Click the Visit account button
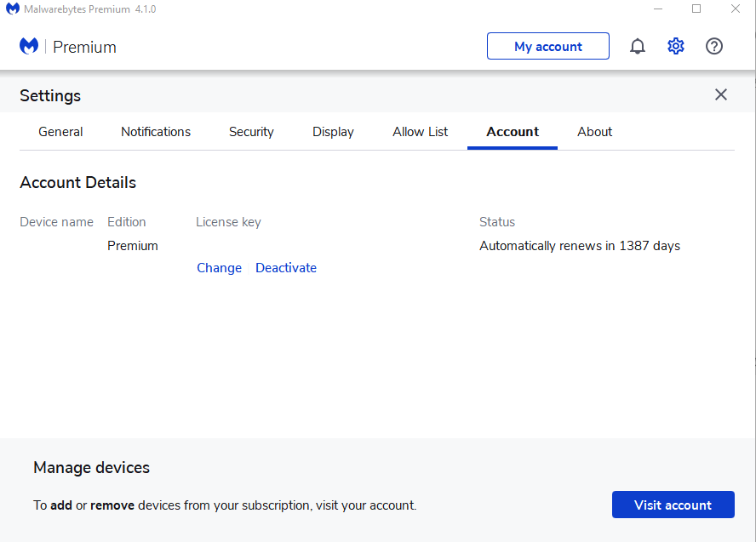The height and width of the screenshot is (542, 756). [673, 505]
